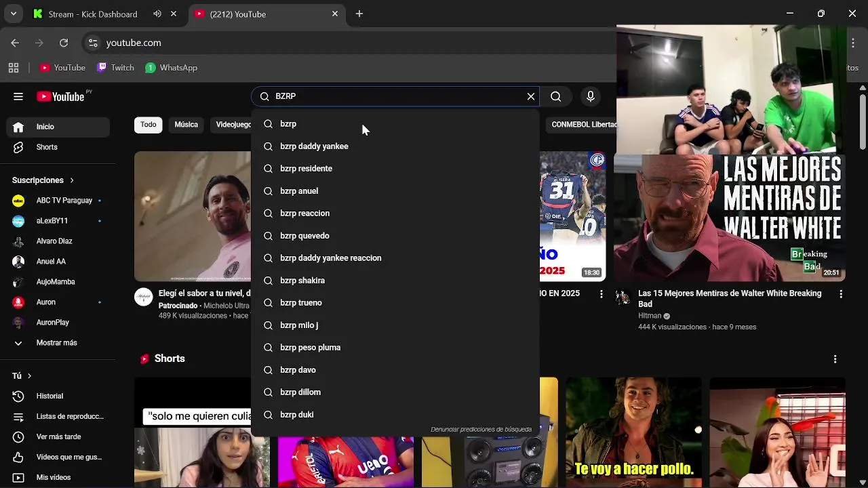Open options for Walter White video
868x488 pixels.
pyautogui.click(x=841, y=294)
